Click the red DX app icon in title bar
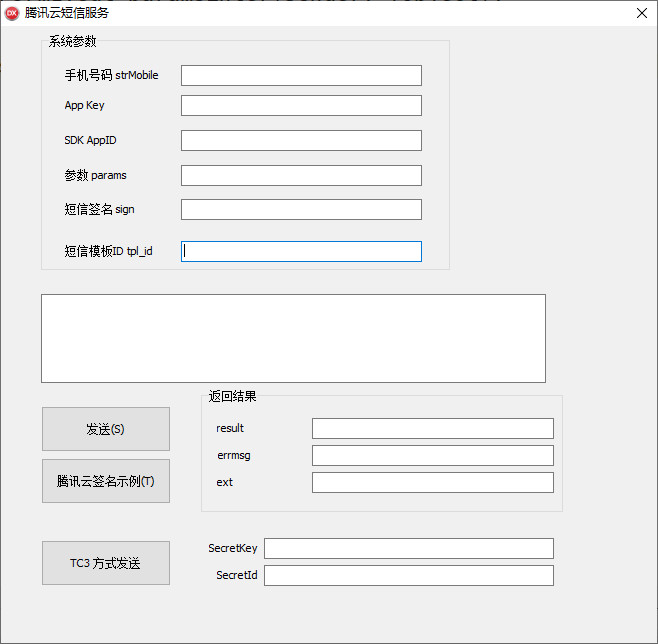Screen dimensions: 658x644 [x=12, y=13]
